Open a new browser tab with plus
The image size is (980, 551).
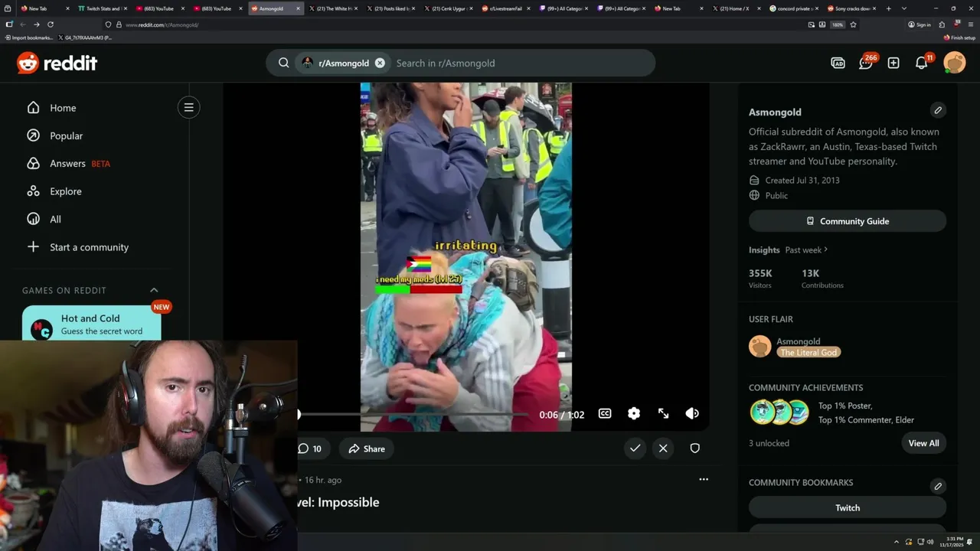(888, 8)
